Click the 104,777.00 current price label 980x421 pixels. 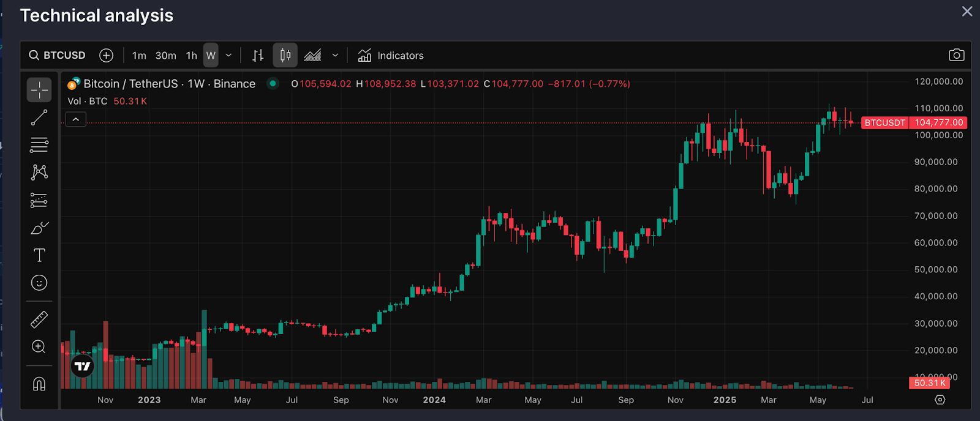(939, 123)
